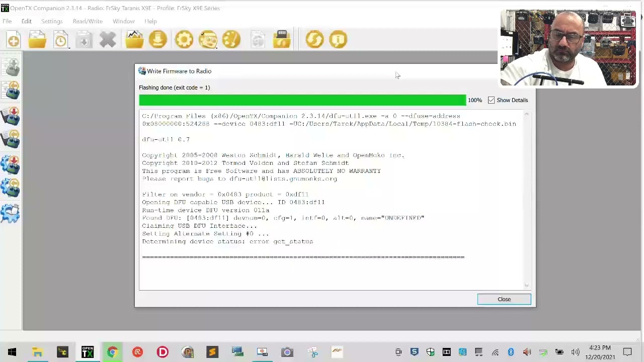Click Backup Radio to File sidebar icon
Screen dimensions: 644x362
click(11, 189)
